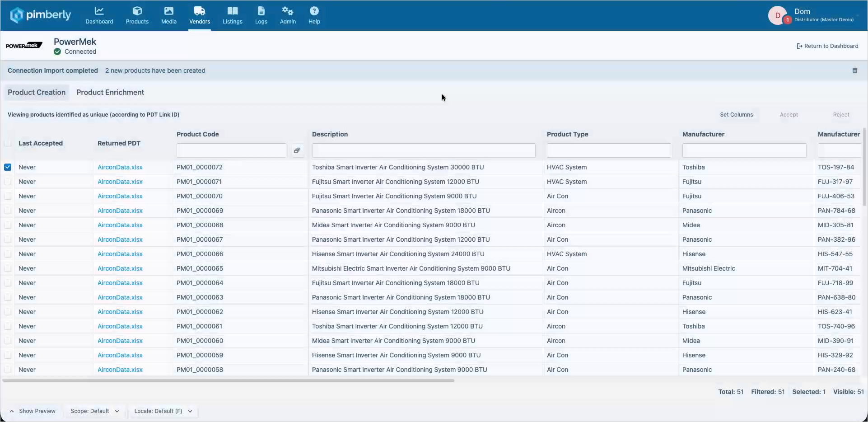Click the horizontal scrollbar below the table

coord(228,380)
